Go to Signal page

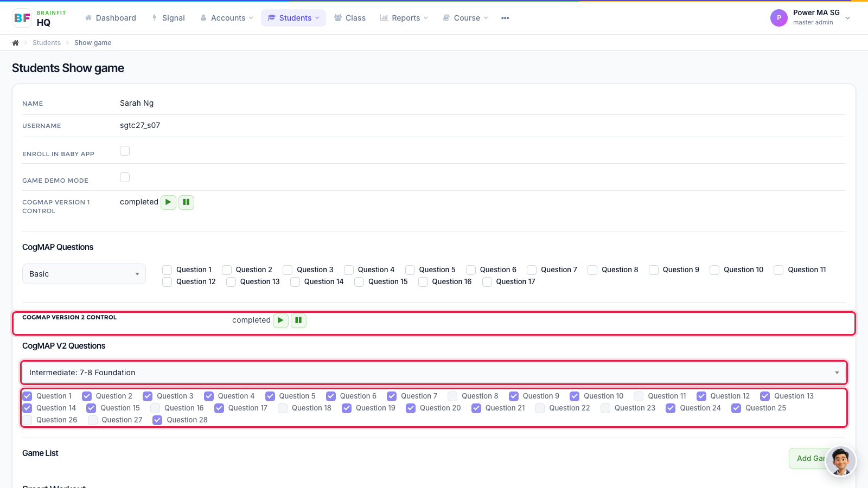click(x=169, y=18)
